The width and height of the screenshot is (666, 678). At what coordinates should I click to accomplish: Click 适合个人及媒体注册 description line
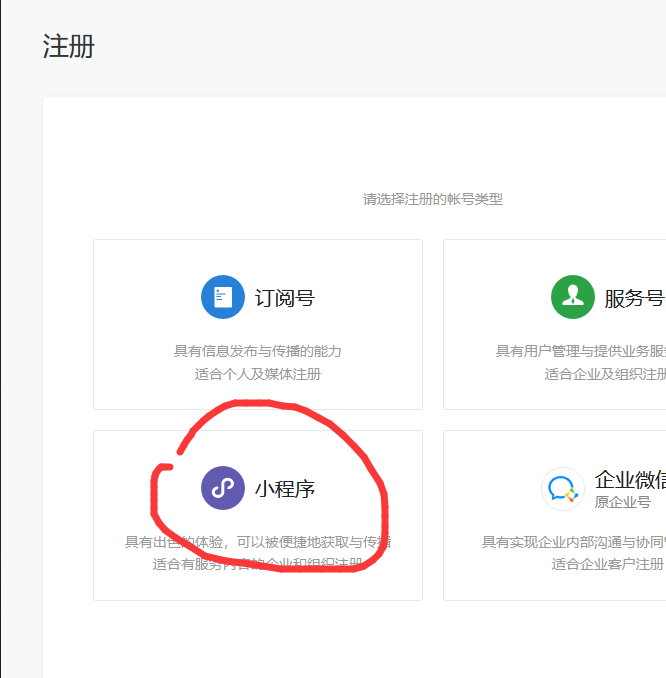click(x=258, y=374)
